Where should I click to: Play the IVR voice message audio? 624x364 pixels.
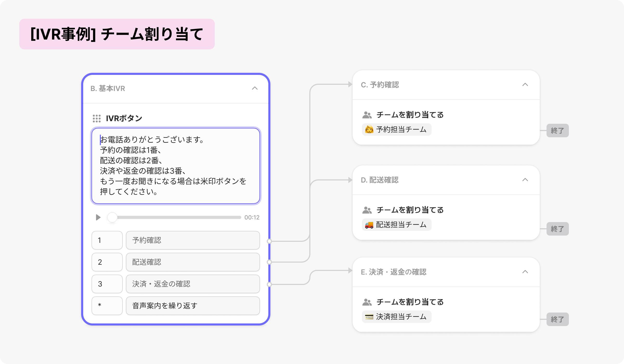(98, 217)
